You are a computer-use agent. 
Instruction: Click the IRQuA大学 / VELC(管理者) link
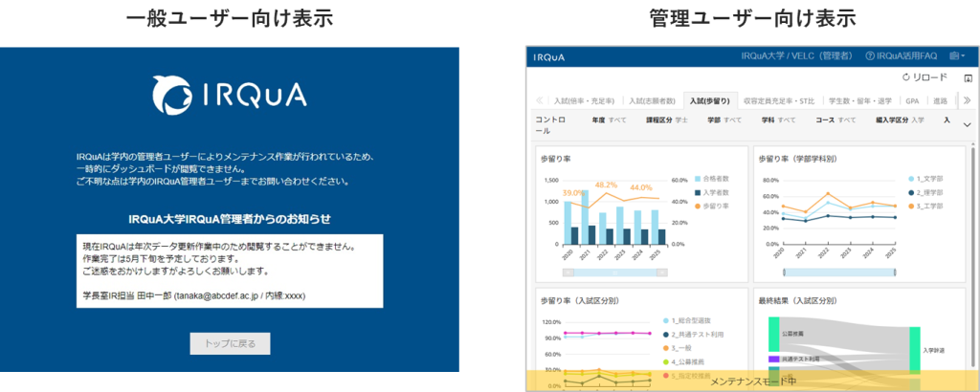(796, 56)
